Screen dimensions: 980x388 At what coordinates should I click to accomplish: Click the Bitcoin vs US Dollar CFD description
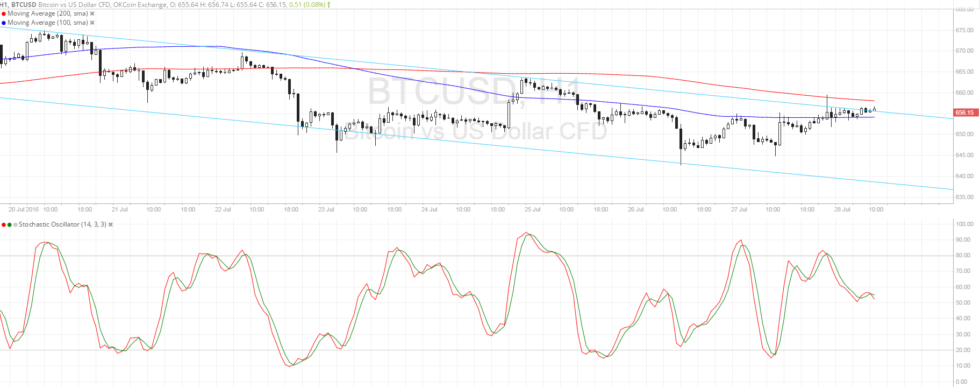point(75,4)
